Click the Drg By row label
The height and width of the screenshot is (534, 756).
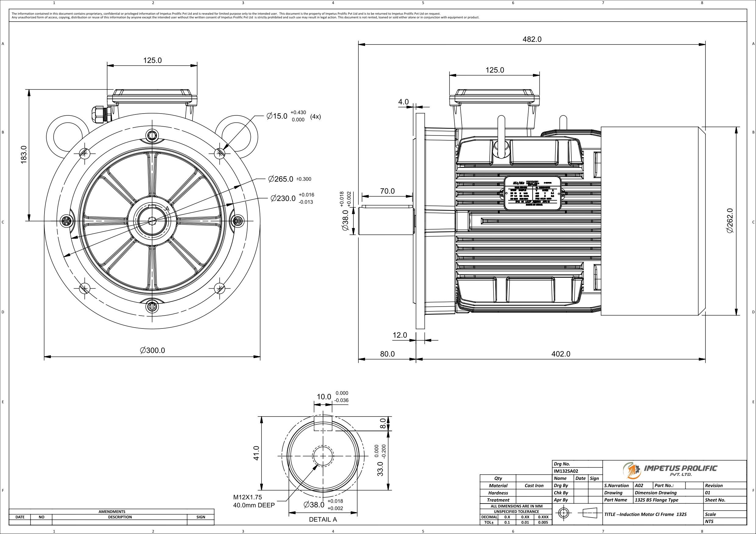[x=561, y=486]
